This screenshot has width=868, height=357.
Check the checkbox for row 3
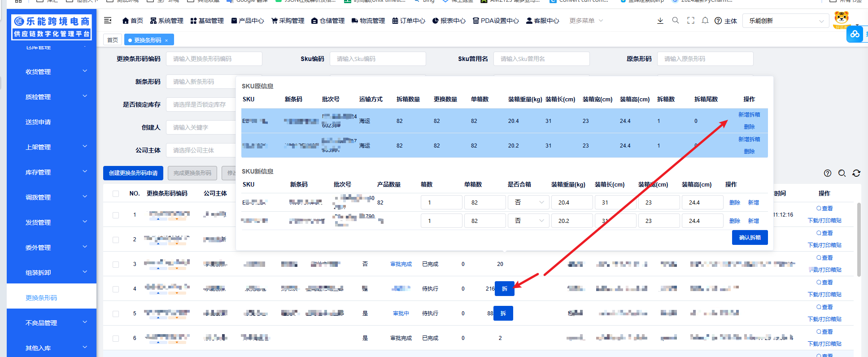pos(116,264)
